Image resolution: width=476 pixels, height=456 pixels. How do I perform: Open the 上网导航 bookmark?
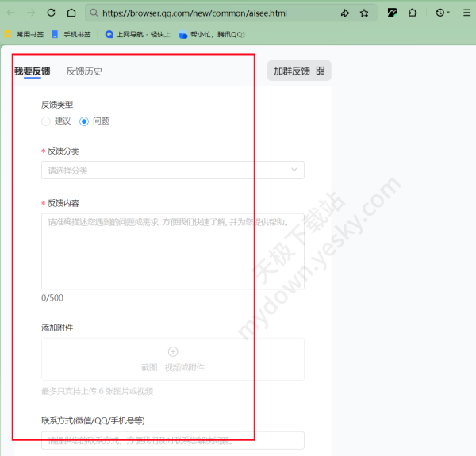(x=136, y=35)
